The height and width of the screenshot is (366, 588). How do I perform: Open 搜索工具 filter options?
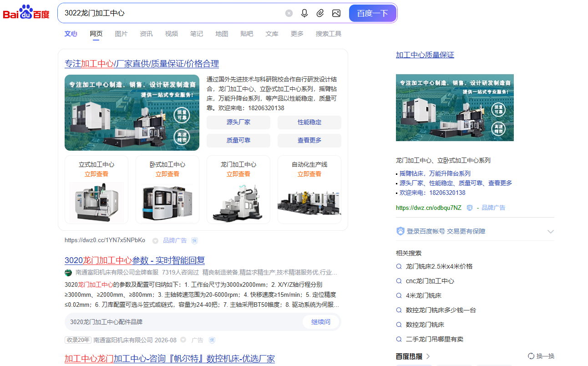[329, 34]
